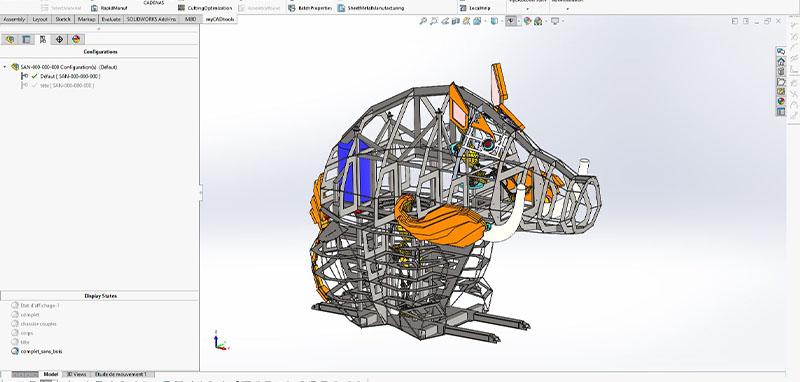The image size is (800, 382).
Task: Open the View Settings monitor dropdown arrow
Action: 562,21
